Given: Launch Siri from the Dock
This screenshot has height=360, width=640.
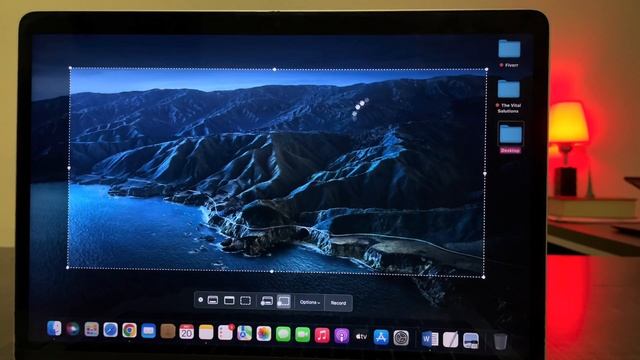Looking at the screenshot, I should click(x=73, y=329).
